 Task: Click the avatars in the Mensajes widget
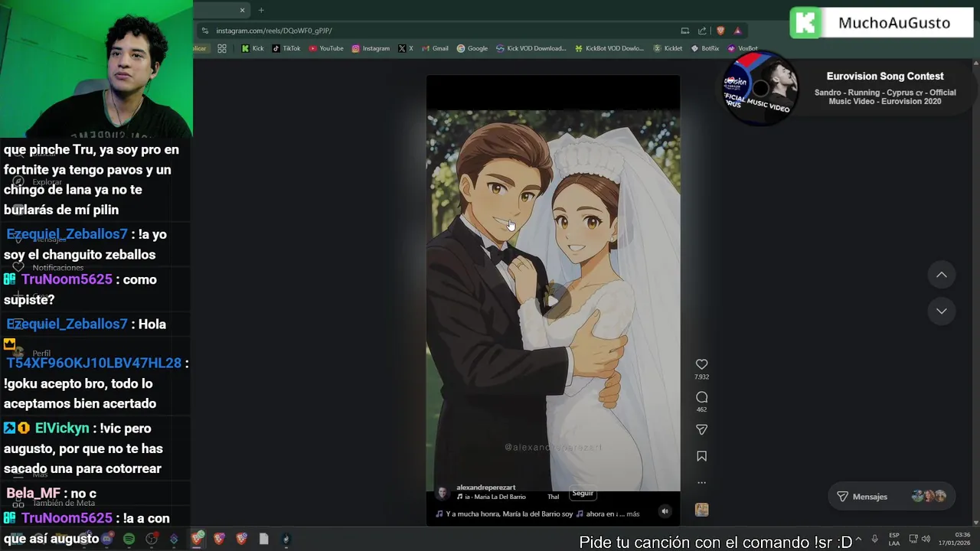[x=929, y=497]
